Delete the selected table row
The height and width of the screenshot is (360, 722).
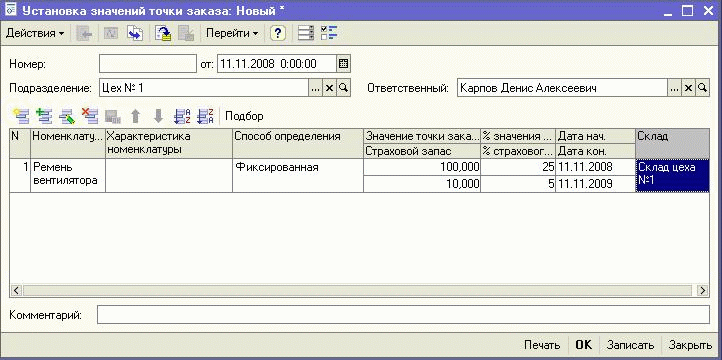click(x=89, y=116)
